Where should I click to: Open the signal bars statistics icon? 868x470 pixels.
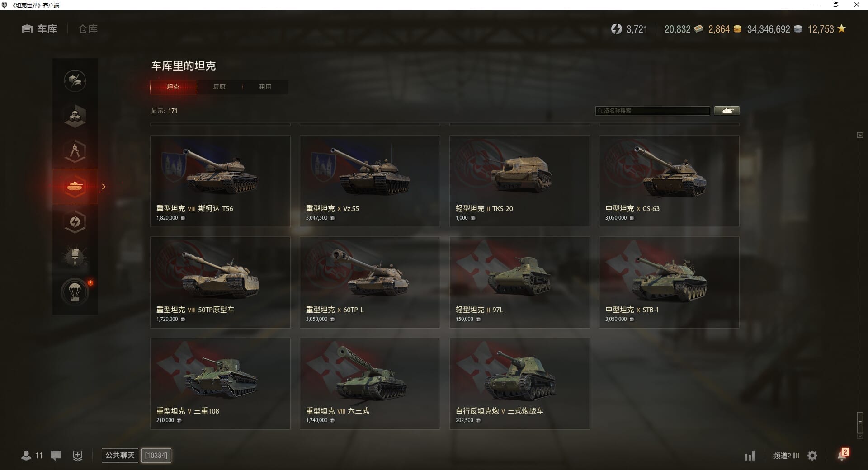pos(750,456)
